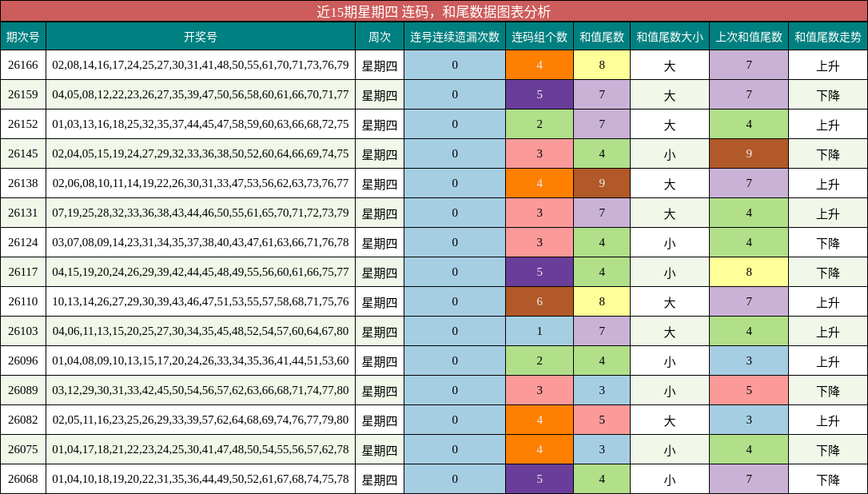Click brown 和值尾数 cell 9 in row 26138
Viewport: 868px width, 494px height.
602,183
